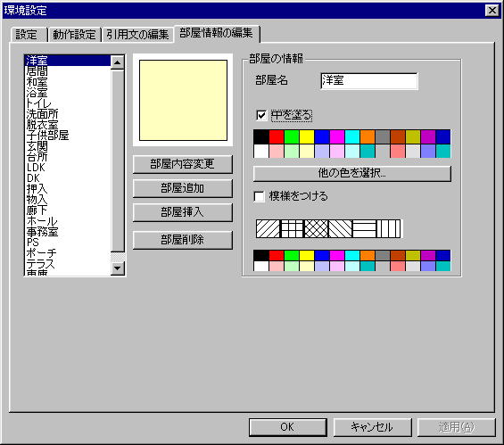Uncheck the 中を塗る fill checkbox
This screenshot has width=504, height=445.
[261, 115]
